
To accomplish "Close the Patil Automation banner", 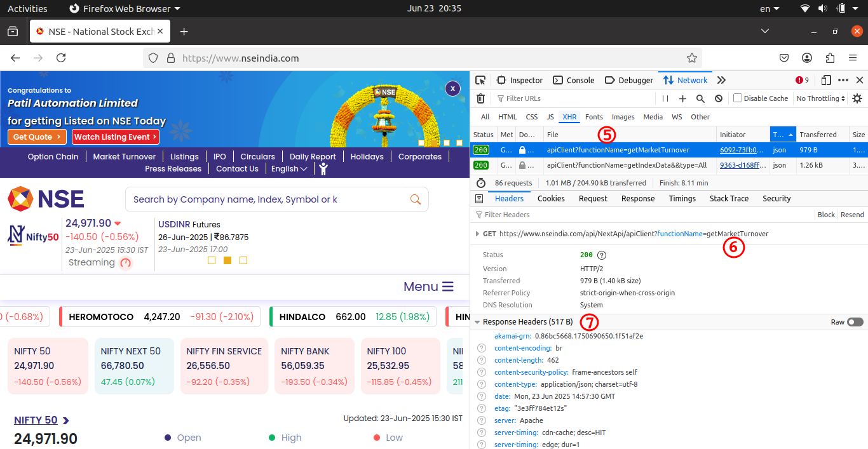I will click(452, 88).
